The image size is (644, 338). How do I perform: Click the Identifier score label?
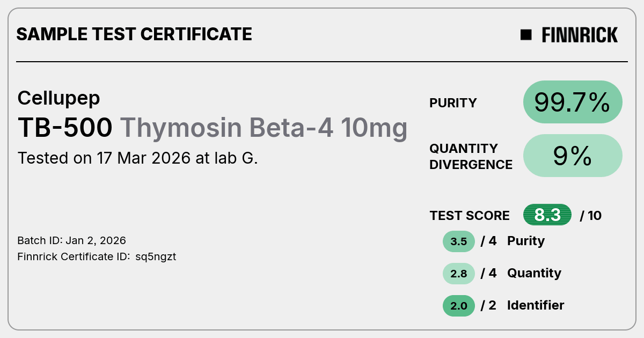click(536, 305)
